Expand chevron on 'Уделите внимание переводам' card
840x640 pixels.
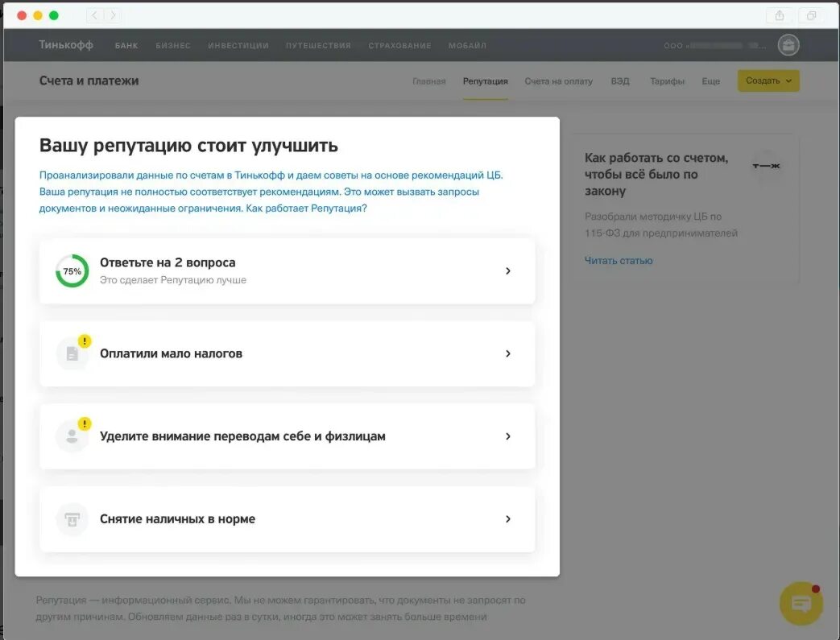(x=508, y=436)
